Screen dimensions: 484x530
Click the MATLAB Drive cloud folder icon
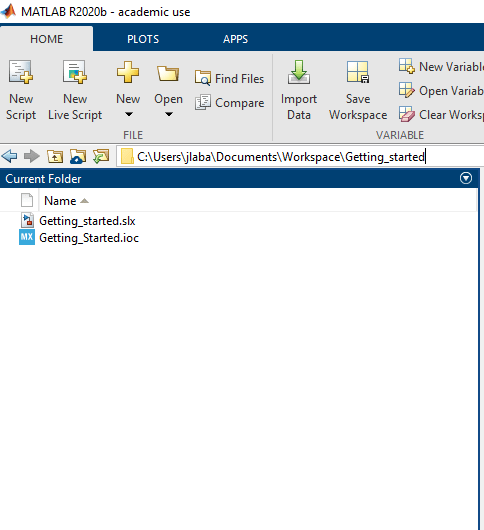78,156
